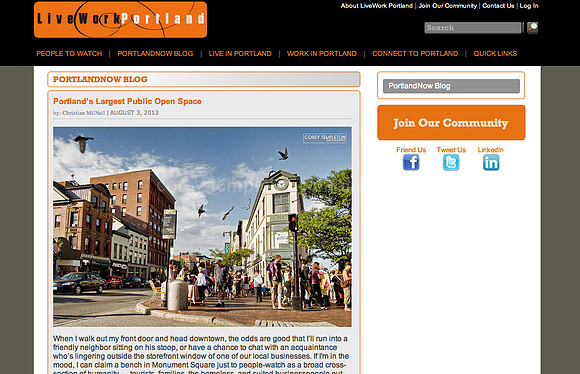The height and width of the screenshot is (374, 580).
Task: Click Join Our Community top link
Action: point(448,6)
